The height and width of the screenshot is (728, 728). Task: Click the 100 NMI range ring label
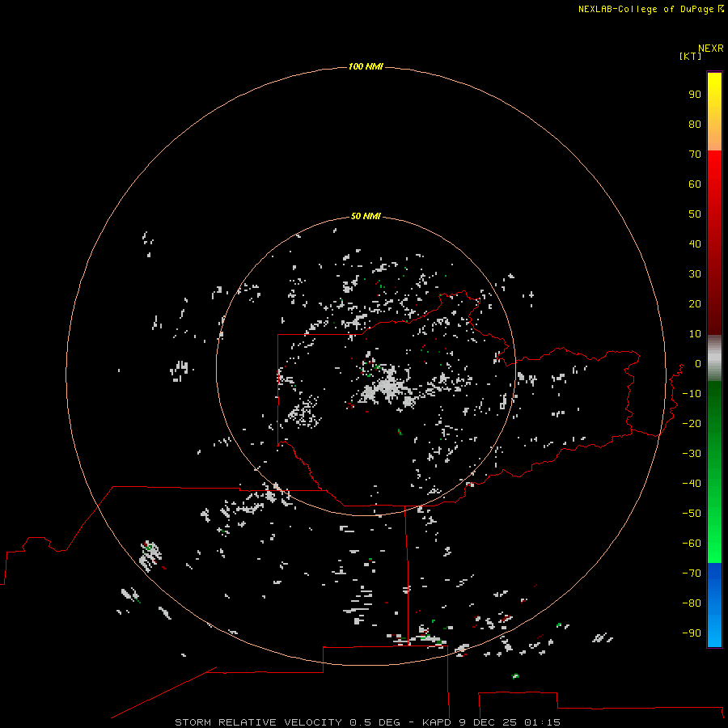pyautogui.click(x=366, y=66)
